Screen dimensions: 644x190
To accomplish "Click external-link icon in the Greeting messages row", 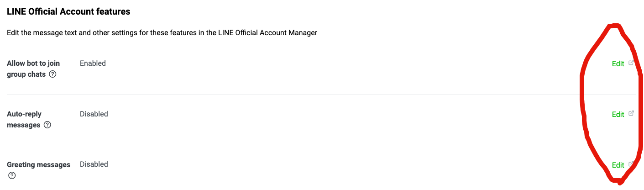I will pyautogui.click(x=631, y=164).
